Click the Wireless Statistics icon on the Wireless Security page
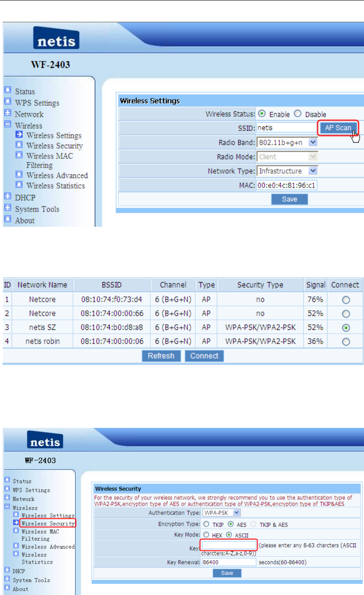Image resolution: width=364 pixels, height=595 pixels. (17, 554)
